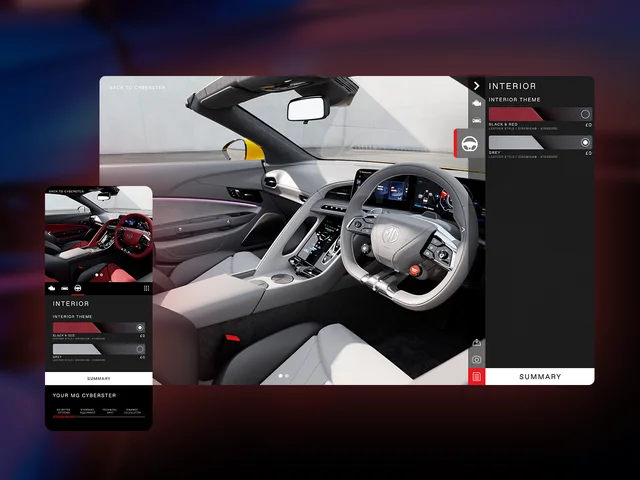This screenshot has width=640, height=480.
Task: Click the share icon above the camera
Action: pos(477,343)
